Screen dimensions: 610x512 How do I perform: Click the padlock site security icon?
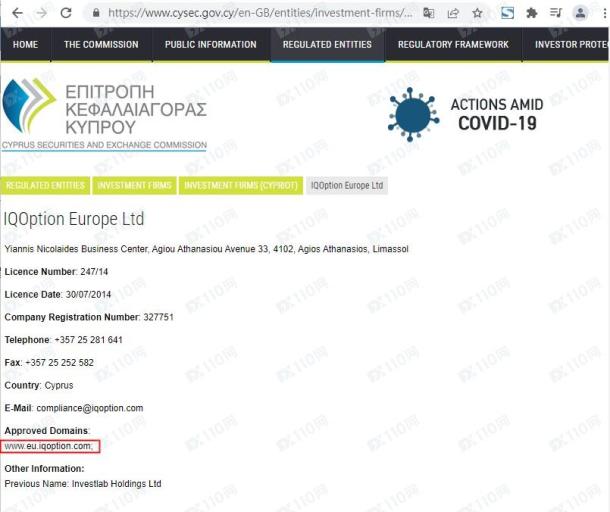click(x=96, y=13)
